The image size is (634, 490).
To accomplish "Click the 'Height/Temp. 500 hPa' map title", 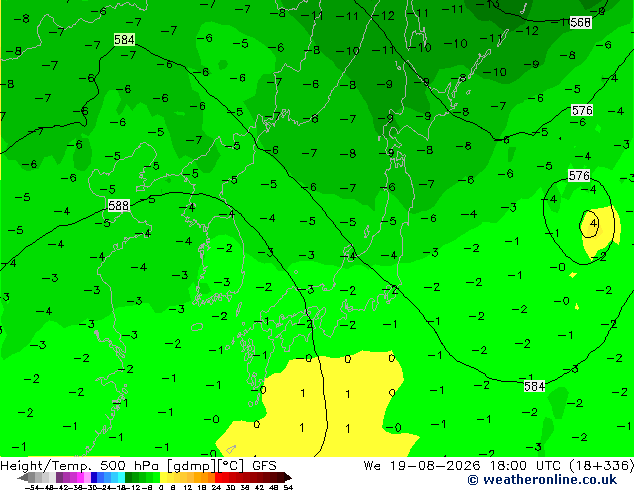I will (81, 466).
